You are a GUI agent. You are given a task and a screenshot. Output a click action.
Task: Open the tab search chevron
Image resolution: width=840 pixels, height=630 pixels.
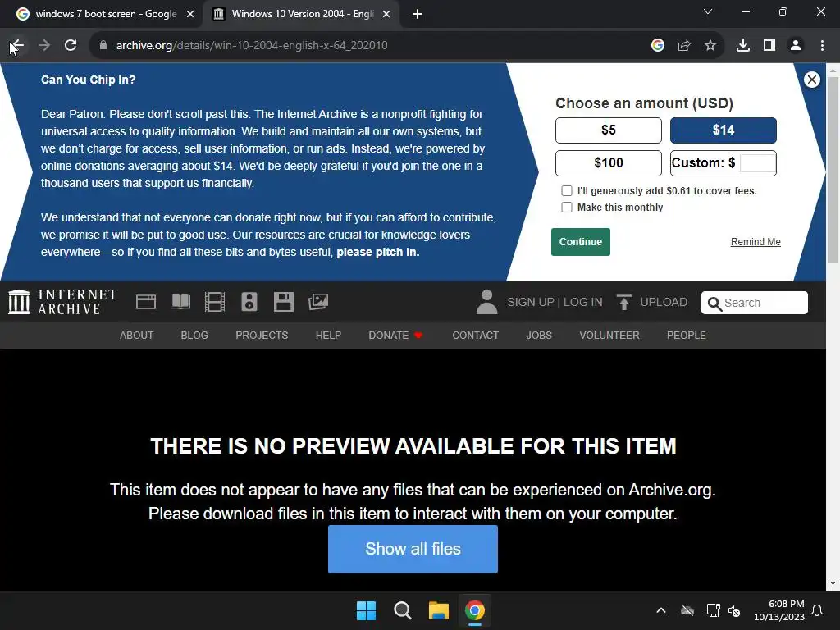(708, 11)
